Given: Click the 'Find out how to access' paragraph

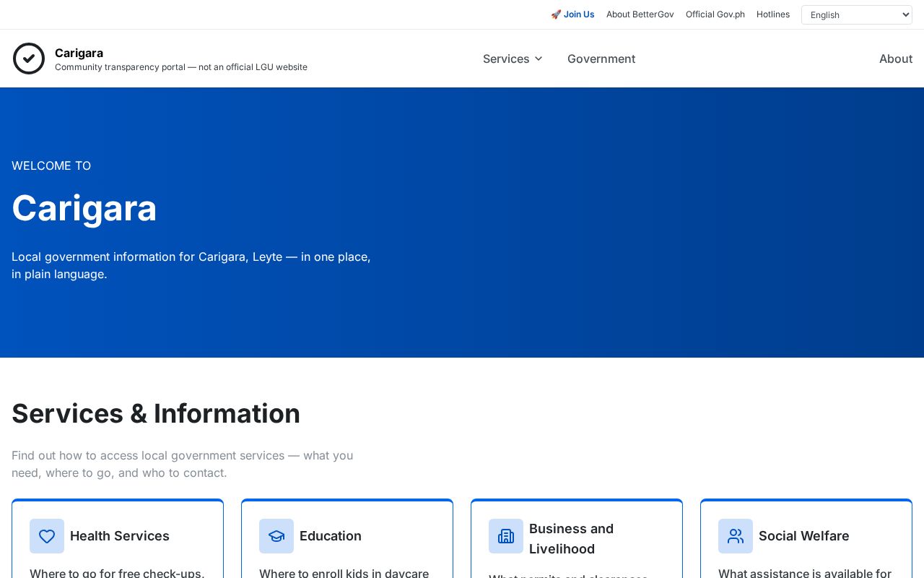Looking at the screenshot, I should (183, 464).
